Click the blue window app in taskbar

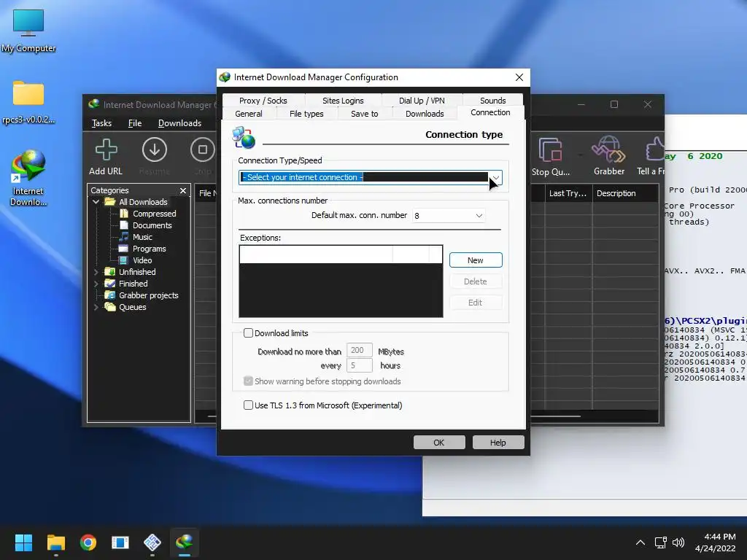tap(120, 542)
